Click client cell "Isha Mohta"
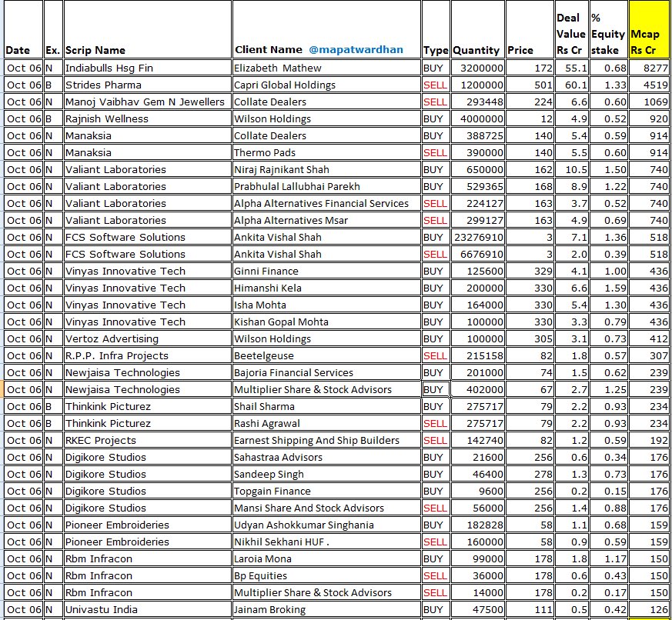Screen dimensions: 672x620 [326, 305]
